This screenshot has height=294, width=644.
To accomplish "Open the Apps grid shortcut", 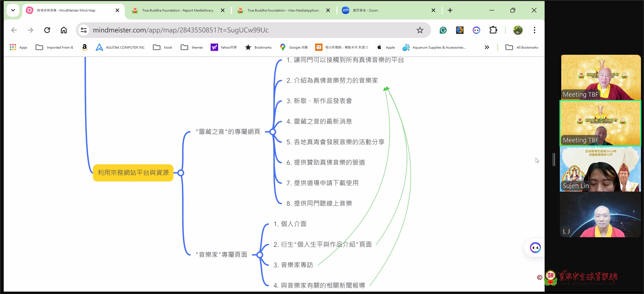I will pos(18,47).
